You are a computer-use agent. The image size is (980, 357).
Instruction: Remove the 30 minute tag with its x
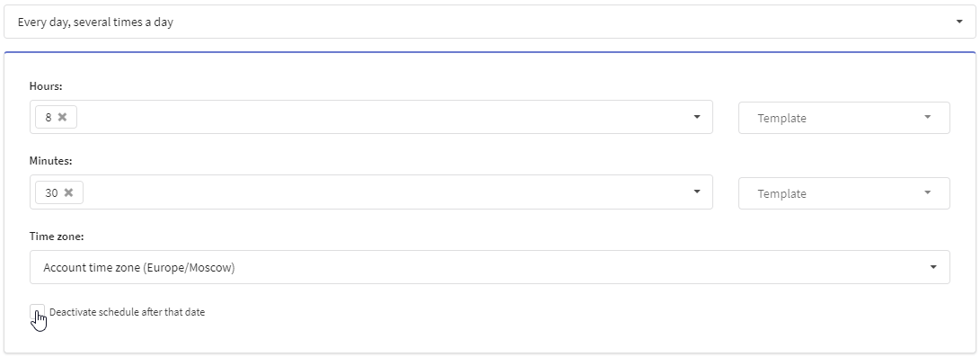click(69, 192)
